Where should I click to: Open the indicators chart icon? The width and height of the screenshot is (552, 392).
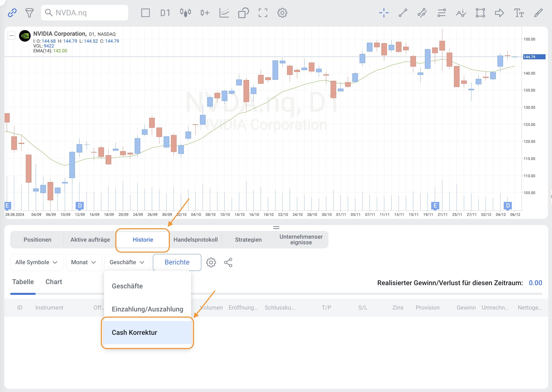click(224, 13)
